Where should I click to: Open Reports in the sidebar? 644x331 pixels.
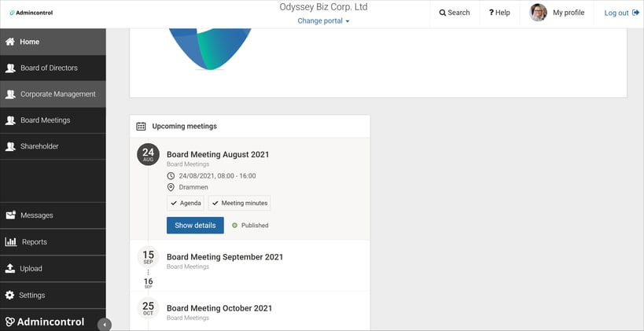pyautogui.click(x=53, y=242)
